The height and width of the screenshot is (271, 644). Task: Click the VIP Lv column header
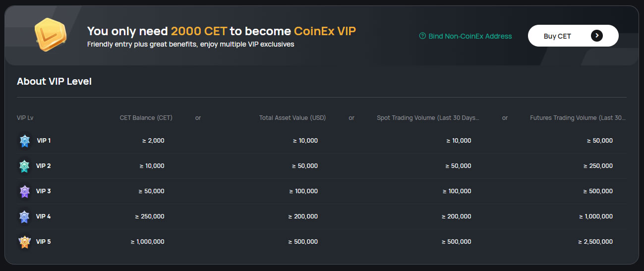click(x=25, y=118)
